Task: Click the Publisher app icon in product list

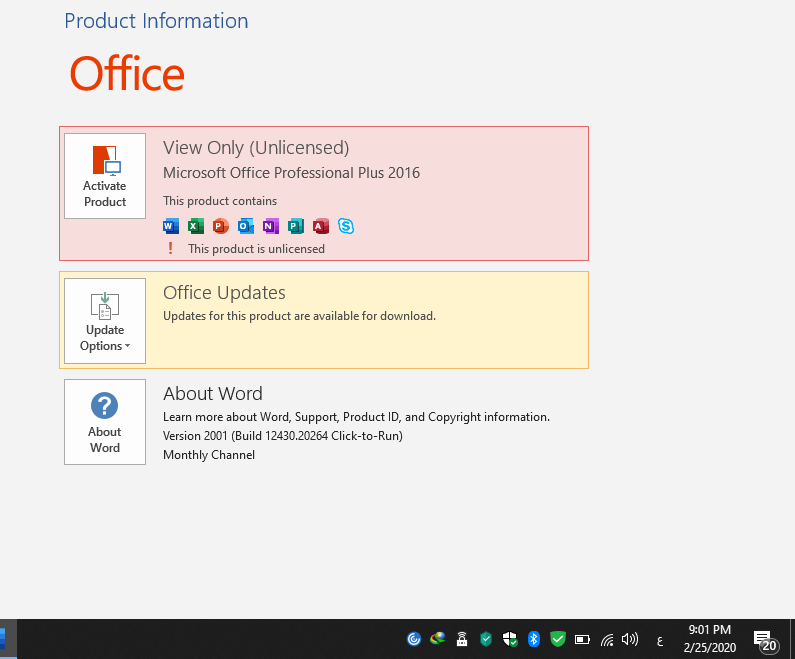Action: tap(296, 226)
